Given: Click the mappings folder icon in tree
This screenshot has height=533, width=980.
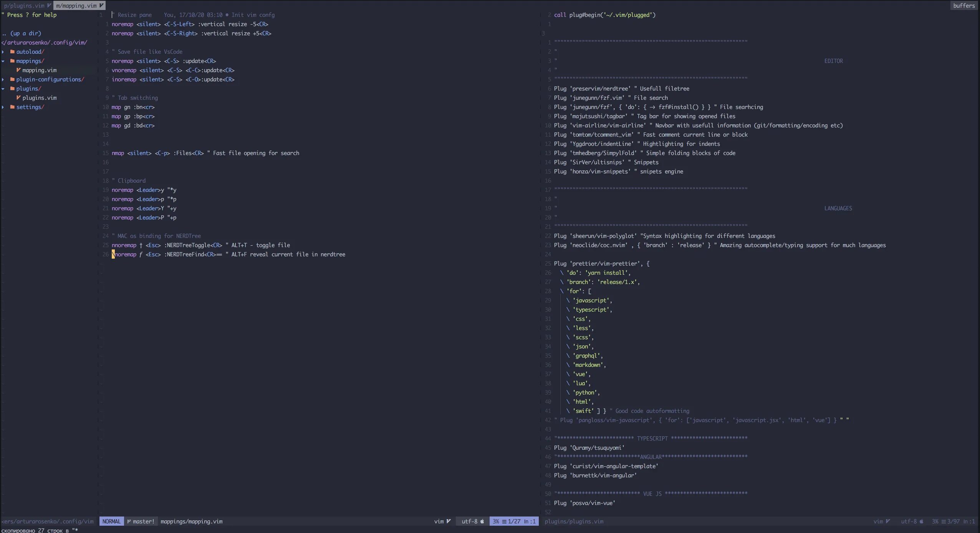Looking at the screenshot, I should click(x=12, y=61).
